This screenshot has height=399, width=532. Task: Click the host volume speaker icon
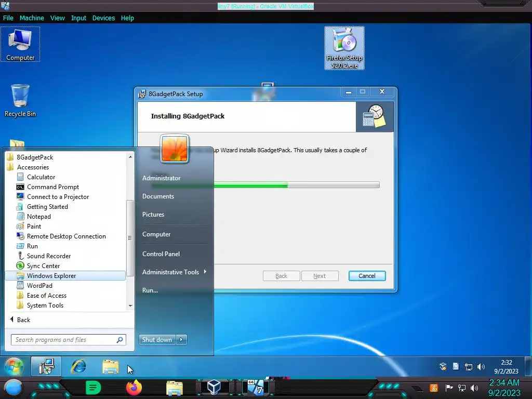coord(474,388)
